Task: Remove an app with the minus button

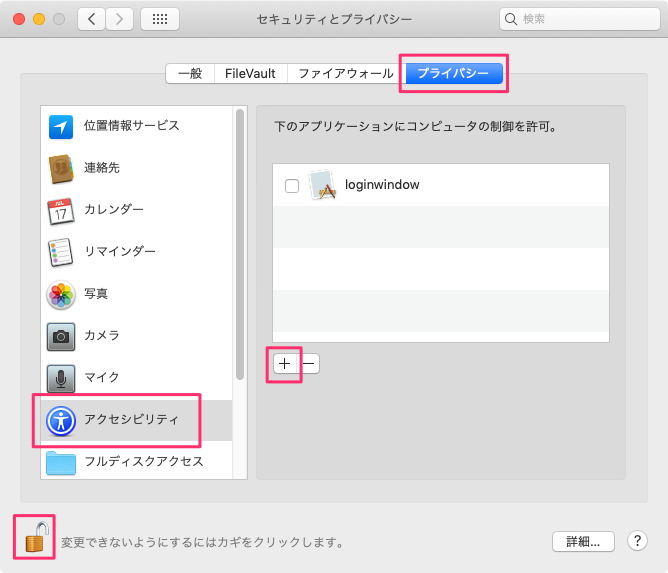Action: click(x=308, y=364)
